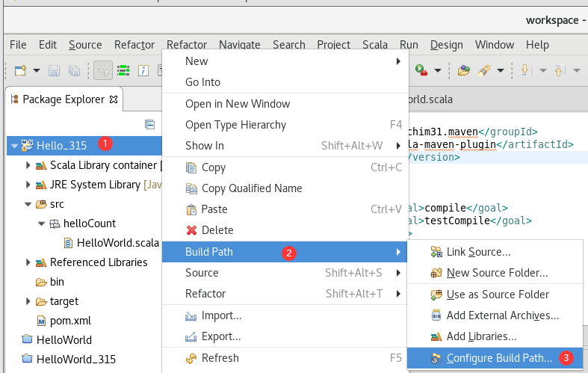Click the Next Annotation down-arrow icon
This screenshot has width=588, height=373.
(526, 70)
